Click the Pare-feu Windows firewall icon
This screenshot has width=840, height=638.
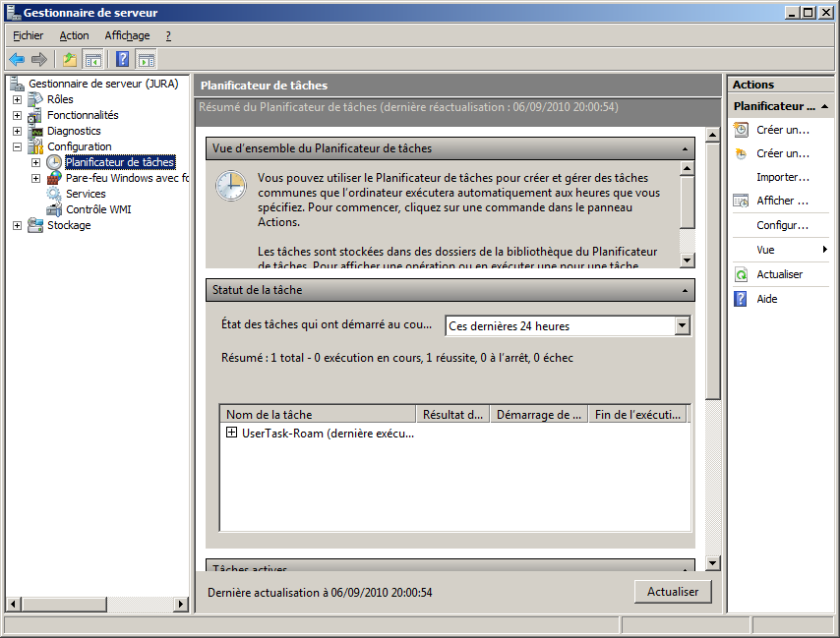[54, 178]
